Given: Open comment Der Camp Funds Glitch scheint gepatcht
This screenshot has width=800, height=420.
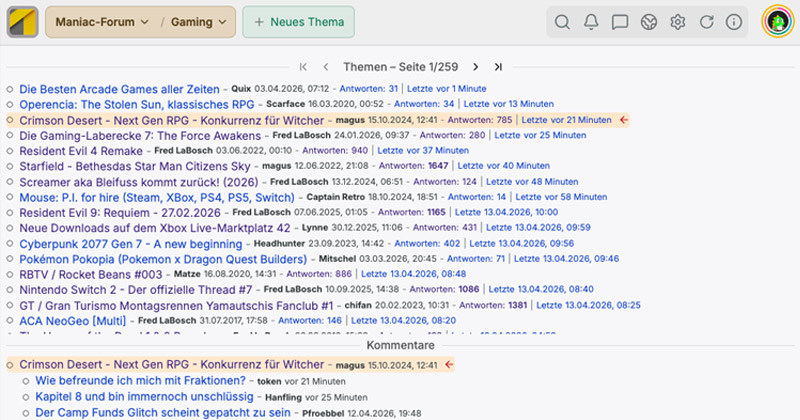Looking at the screenshot, I should (163, 413).
